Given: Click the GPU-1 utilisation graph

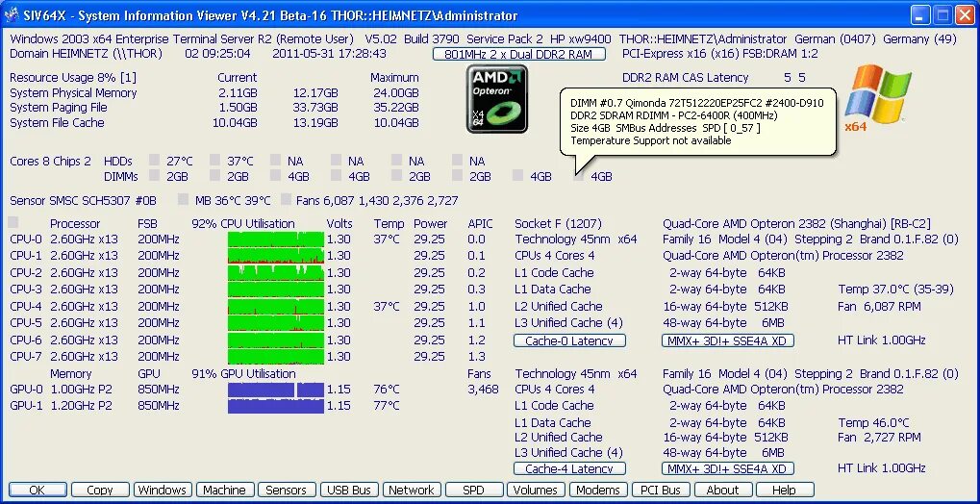Looking at the screenshot, I should point(276,406).
